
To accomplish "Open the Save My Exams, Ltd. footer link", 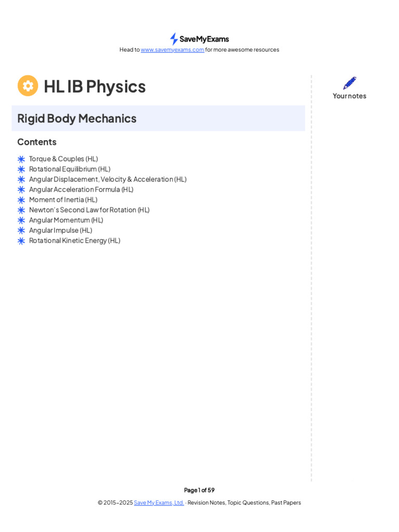I will pyautogui.click(x=159, y=502).
